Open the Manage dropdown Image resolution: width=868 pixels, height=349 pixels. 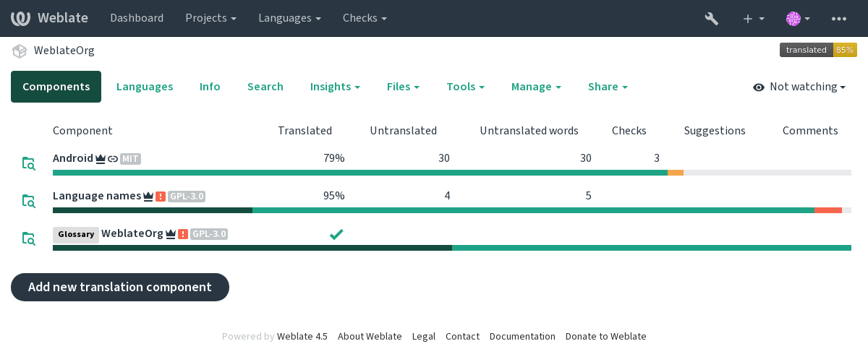(x=536, y=87)
